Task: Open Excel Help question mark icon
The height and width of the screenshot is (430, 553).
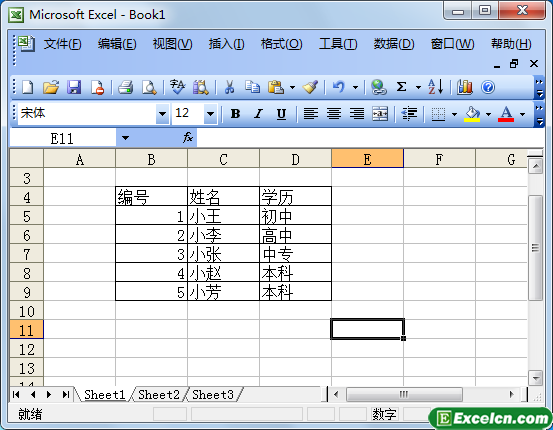Action: (x=488, y=87)
